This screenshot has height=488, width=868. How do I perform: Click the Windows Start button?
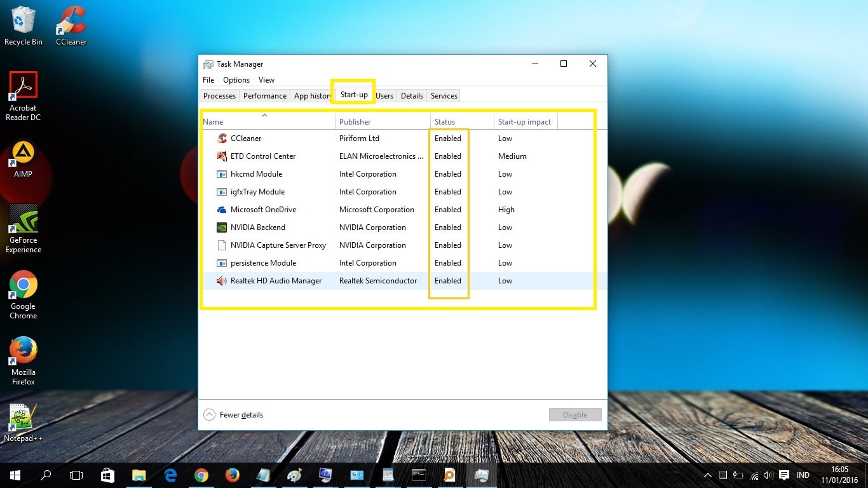pos(15,475)
